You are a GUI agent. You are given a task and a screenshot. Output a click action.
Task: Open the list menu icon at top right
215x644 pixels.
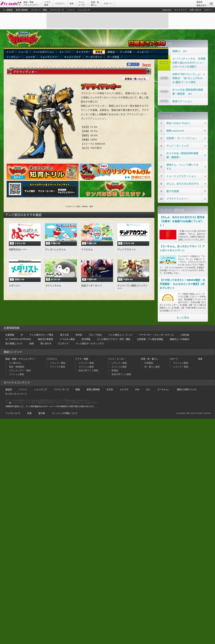click(211, 4)
